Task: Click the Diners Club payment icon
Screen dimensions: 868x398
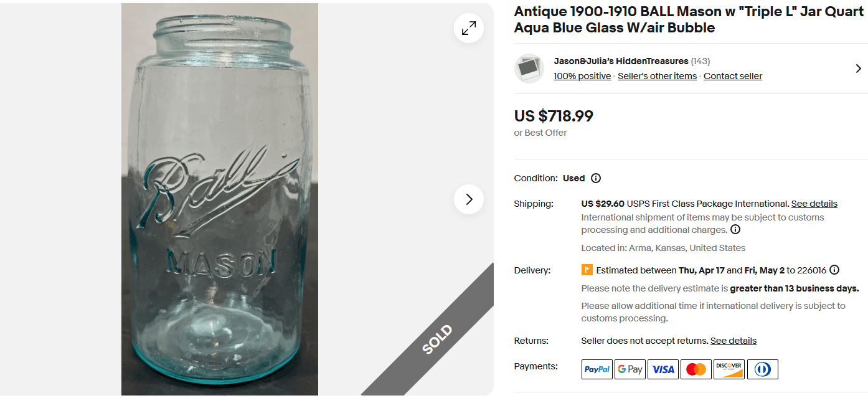Action: click(762, 369)
